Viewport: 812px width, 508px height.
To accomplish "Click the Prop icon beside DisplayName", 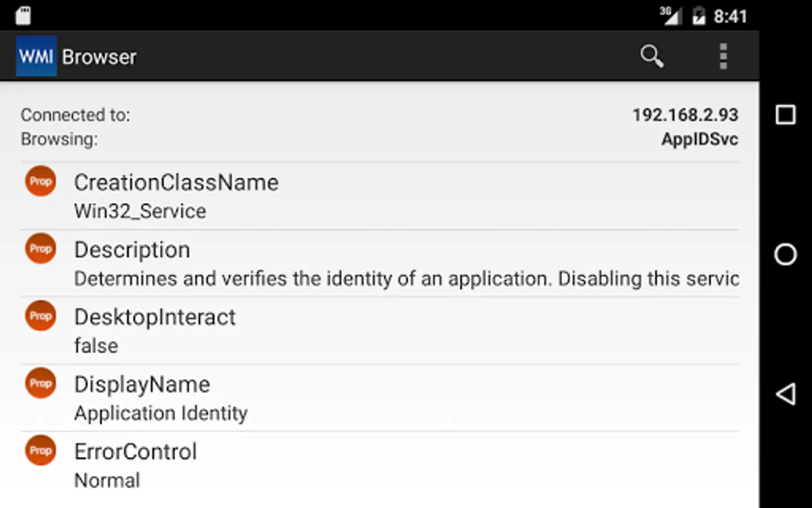I will [x=41, y=383].
